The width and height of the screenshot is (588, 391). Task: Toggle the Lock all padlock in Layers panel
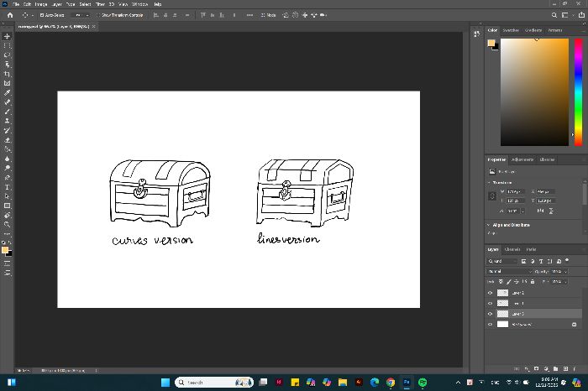coord(533,282)
